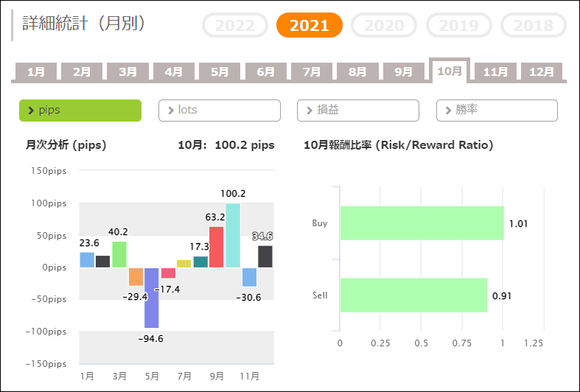Click the 150pips axis label
The width and height of the screenshot is (580, 392).
(49, 171)
